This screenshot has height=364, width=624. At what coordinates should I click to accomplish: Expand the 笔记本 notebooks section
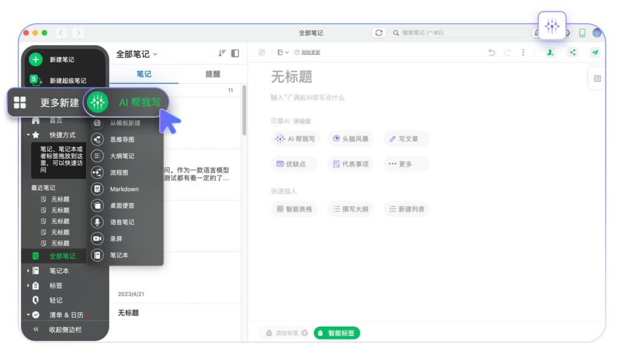[28, 270]
